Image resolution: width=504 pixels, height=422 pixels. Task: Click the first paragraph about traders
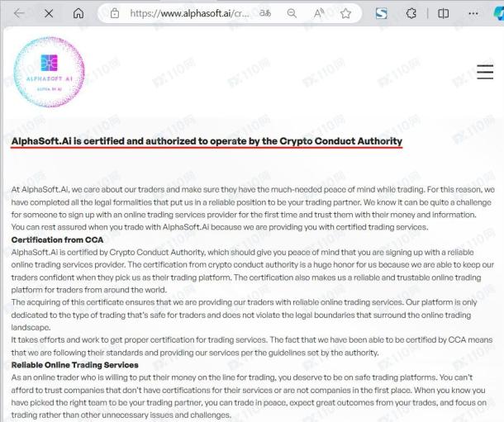click(253, 208)
